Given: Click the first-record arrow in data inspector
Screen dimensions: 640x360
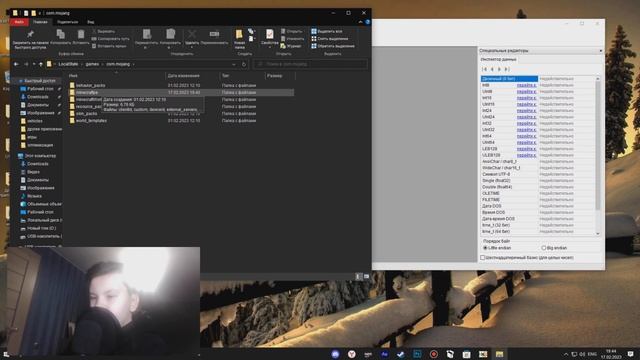Looking at the screenshot, I should [485, 69].
